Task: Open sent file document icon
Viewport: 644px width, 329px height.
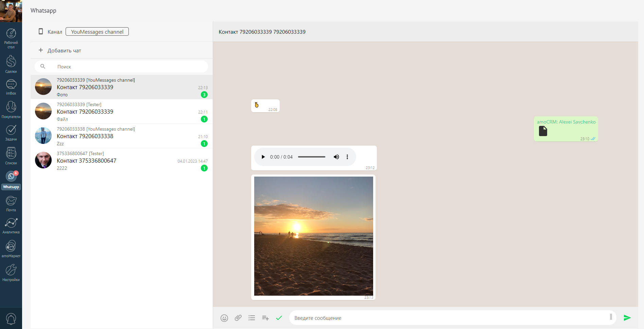Action: (x=543, y=131)
